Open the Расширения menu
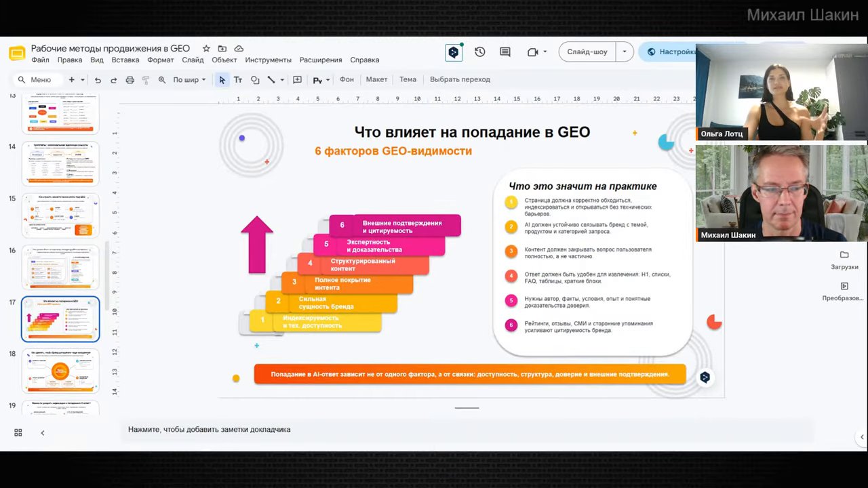Viewport: 868px width, 488px height. tap(321, 60)
